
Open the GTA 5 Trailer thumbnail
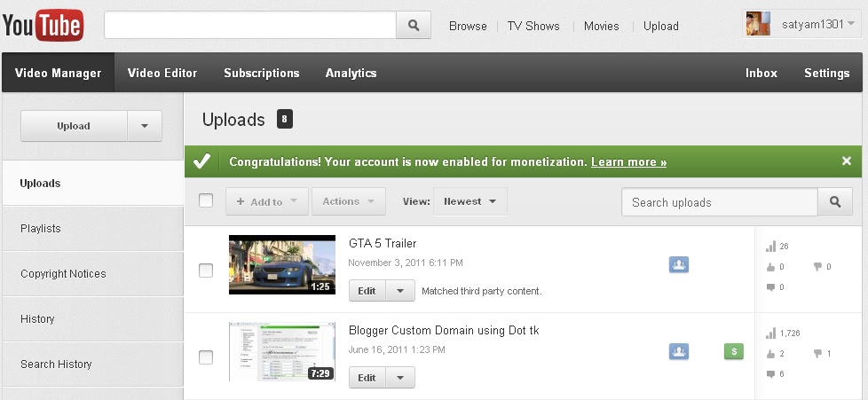coord(281,264)
